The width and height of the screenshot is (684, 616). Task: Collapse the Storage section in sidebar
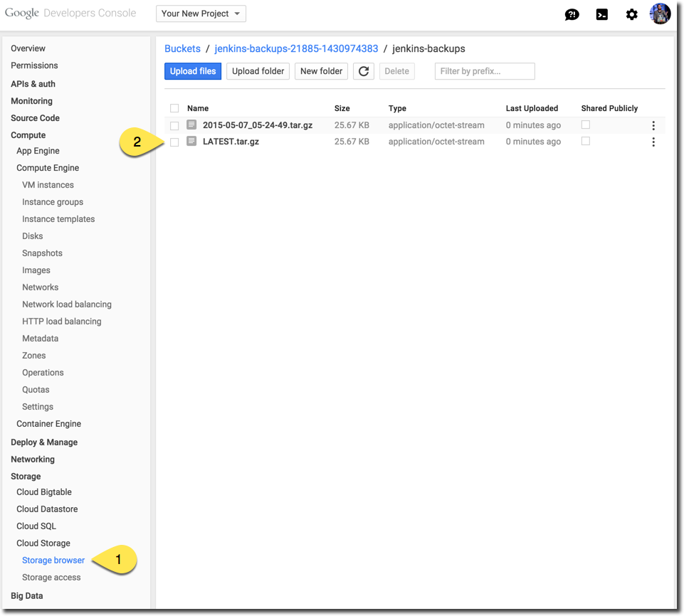click(x=26, y=477)
